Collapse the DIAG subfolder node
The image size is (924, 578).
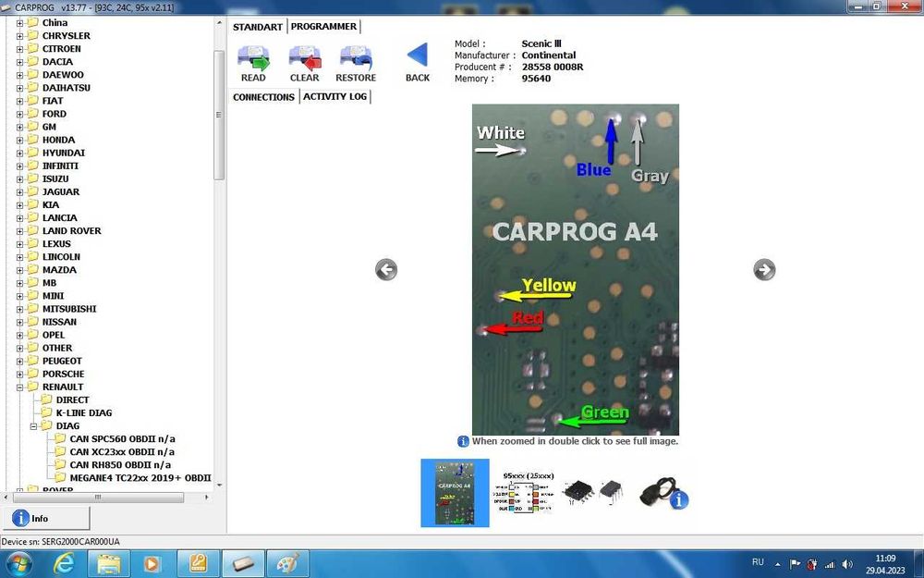click(x=33, y=425)
